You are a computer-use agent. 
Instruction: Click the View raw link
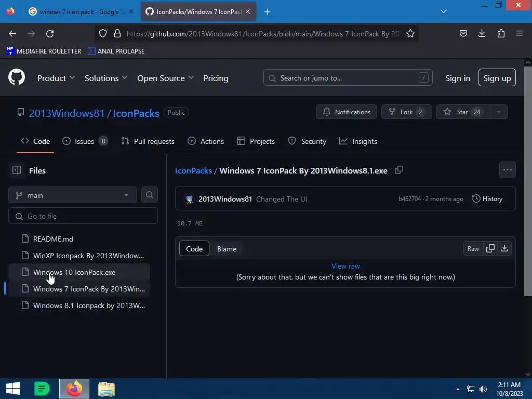[345, 267]
